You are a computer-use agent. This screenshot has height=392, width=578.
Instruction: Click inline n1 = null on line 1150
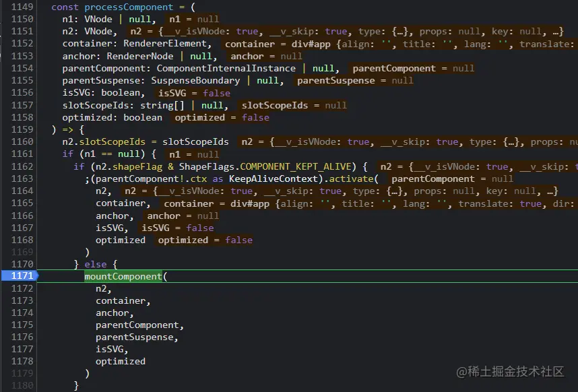pos(194,19)
